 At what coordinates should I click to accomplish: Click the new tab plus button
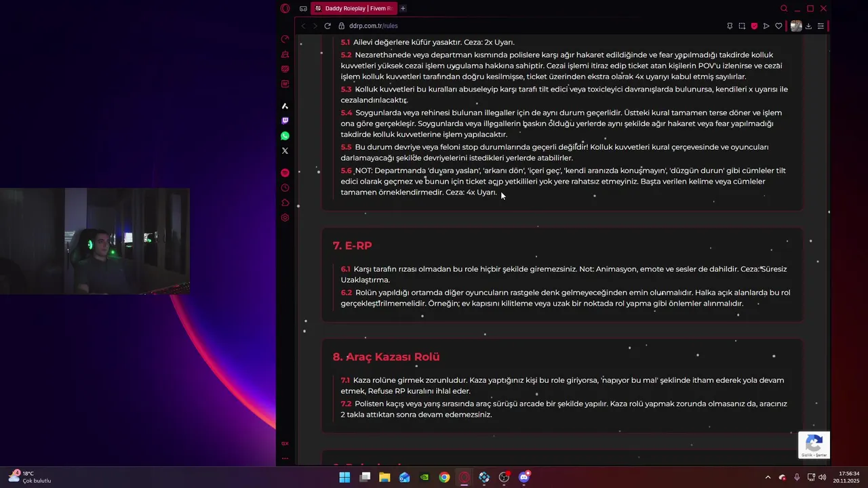[x=403, y=8]
